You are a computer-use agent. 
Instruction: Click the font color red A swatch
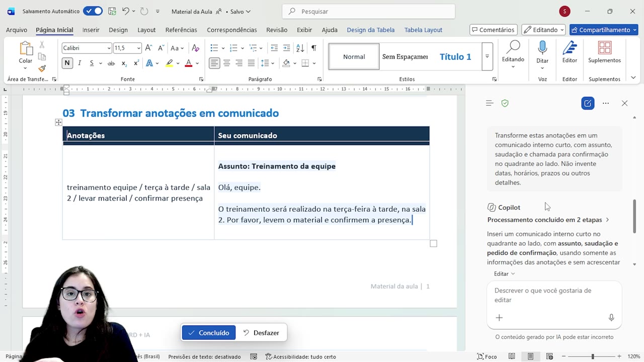click(189, 63)
